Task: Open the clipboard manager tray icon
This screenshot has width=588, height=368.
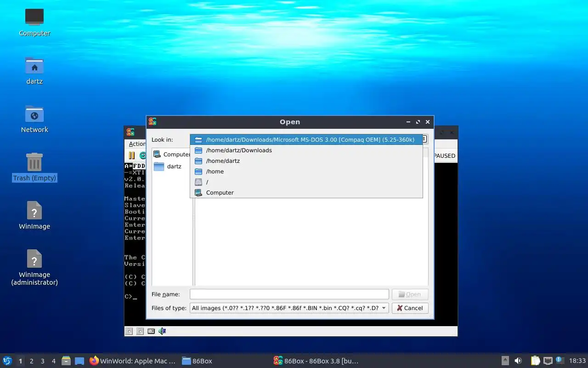Action: coord(535,361)
